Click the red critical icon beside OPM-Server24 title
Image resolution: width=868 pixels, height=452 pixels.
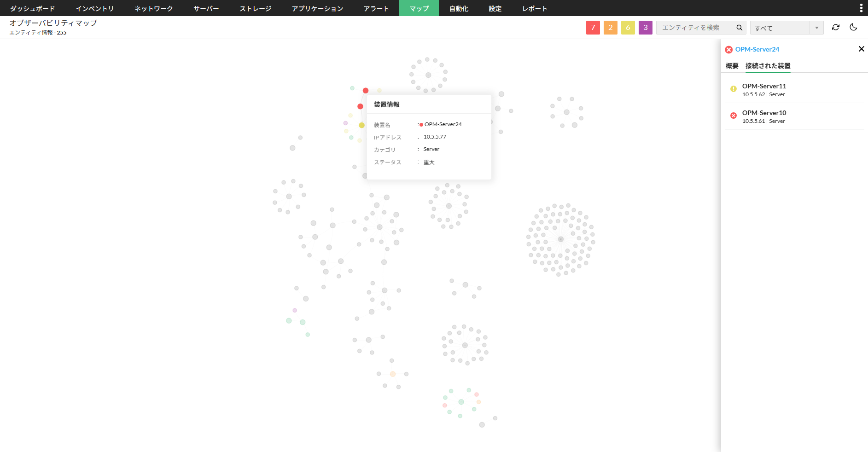click(x=728, y=50)
